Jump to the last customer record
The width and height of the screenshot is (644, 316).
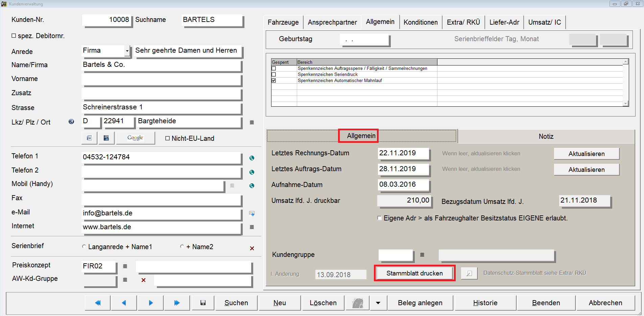[177, 303]
